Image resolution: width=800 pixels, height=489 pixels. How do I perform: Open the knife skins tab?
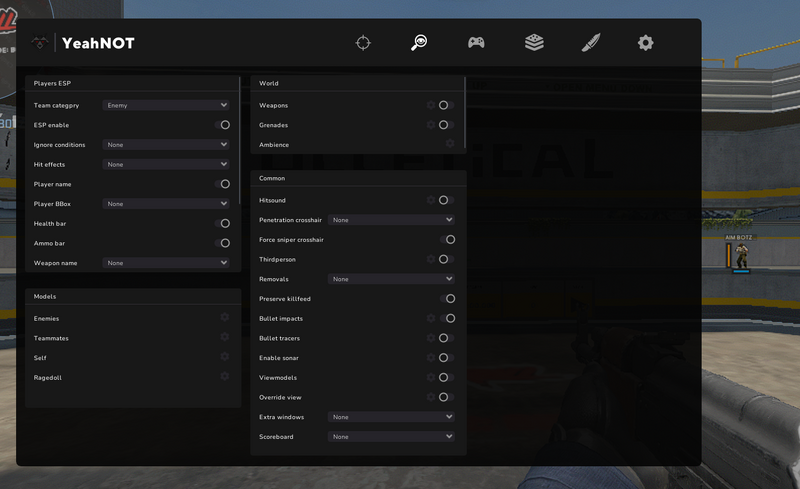click(x=590, y=43)
